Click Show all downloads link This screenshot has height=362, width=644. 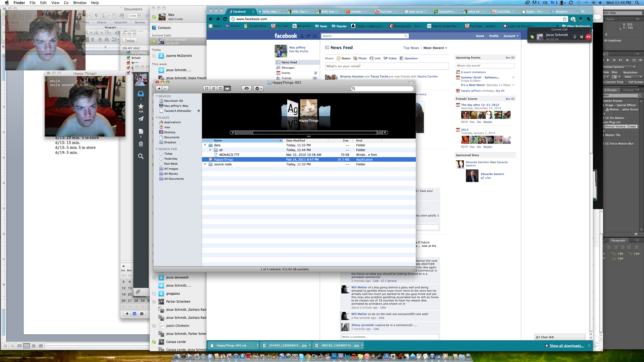pos(567,346)
